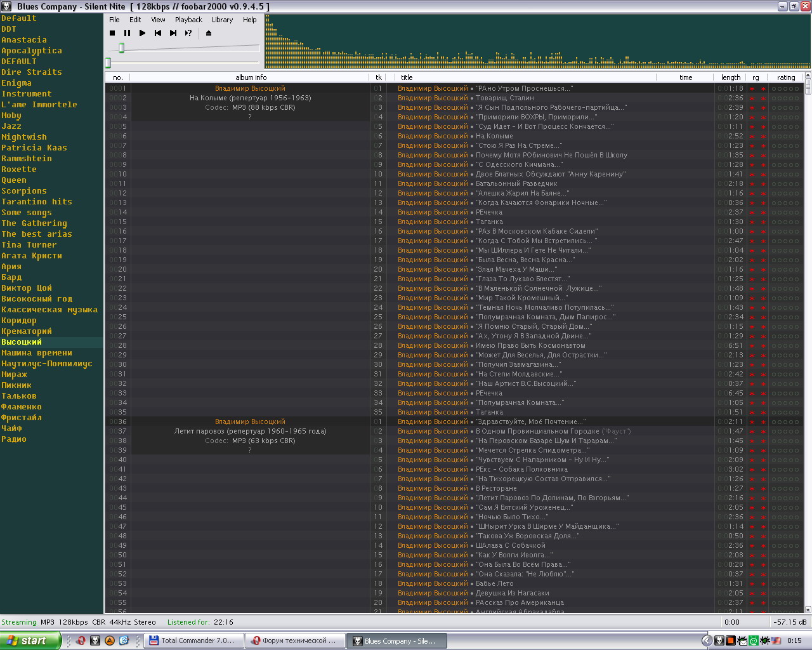The height and width of the screenshot is (650, 812).
Task: Select the Машина времени playlist
Action: 37,353
